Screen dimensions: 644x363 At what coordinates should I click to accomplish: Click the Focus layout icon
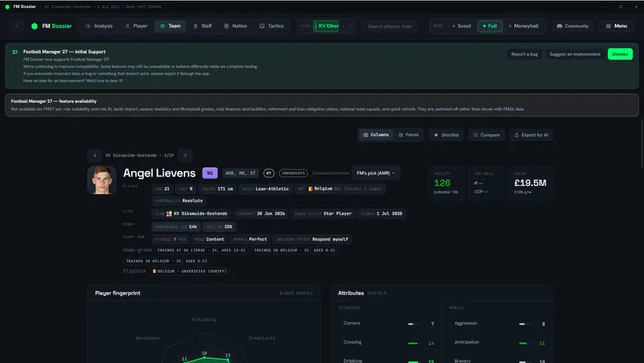click(x=401, y=135)
